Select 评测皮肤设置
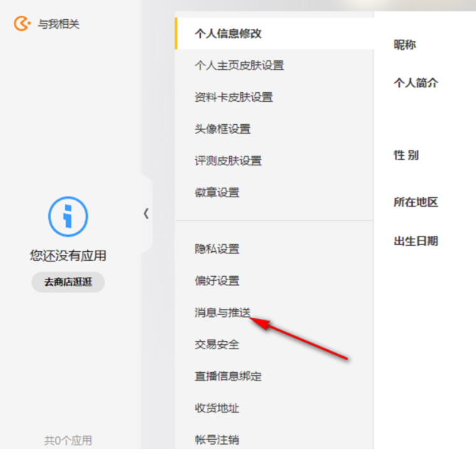The height and width of the screenshot is (453, 476). [x=228, y=161]
